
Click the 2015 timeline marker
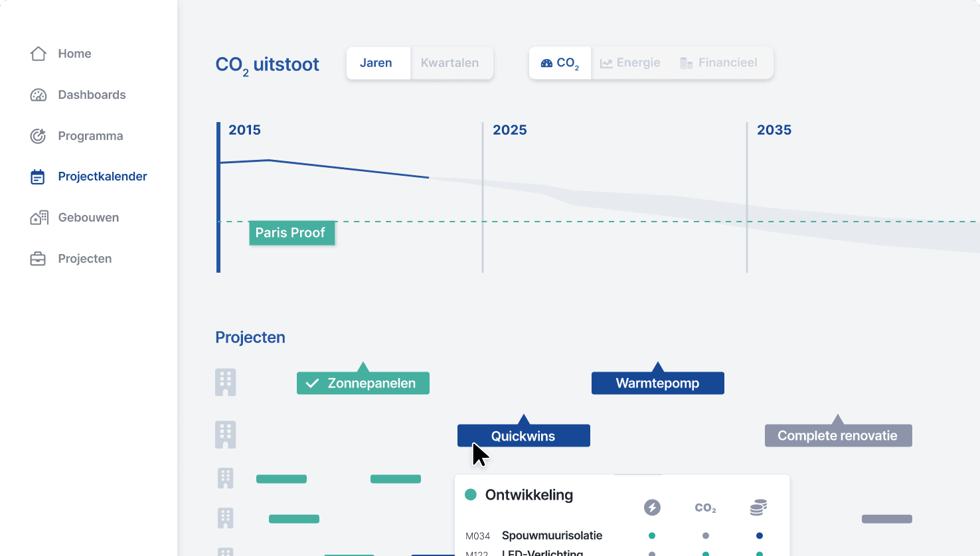point(245,130)
